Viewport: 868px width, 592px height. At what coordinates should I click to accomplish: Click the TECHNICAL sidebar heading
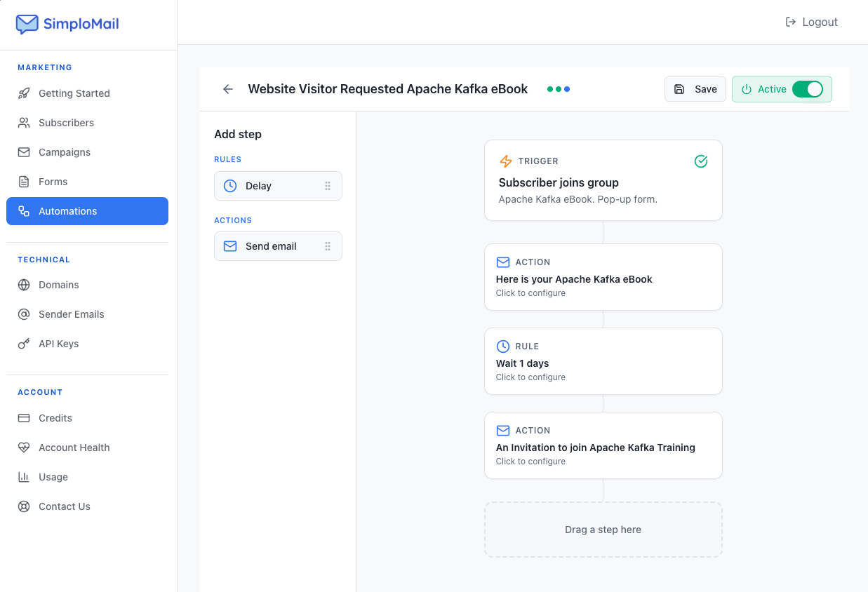[x=44, y=260]
